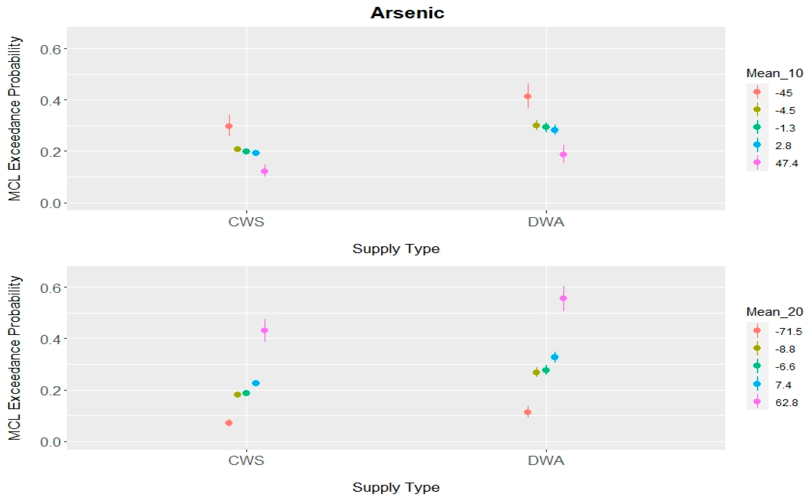The image size is (812, 504).
Task: Click the 47.4 pink legend key
Action: (x=757, y=162)
